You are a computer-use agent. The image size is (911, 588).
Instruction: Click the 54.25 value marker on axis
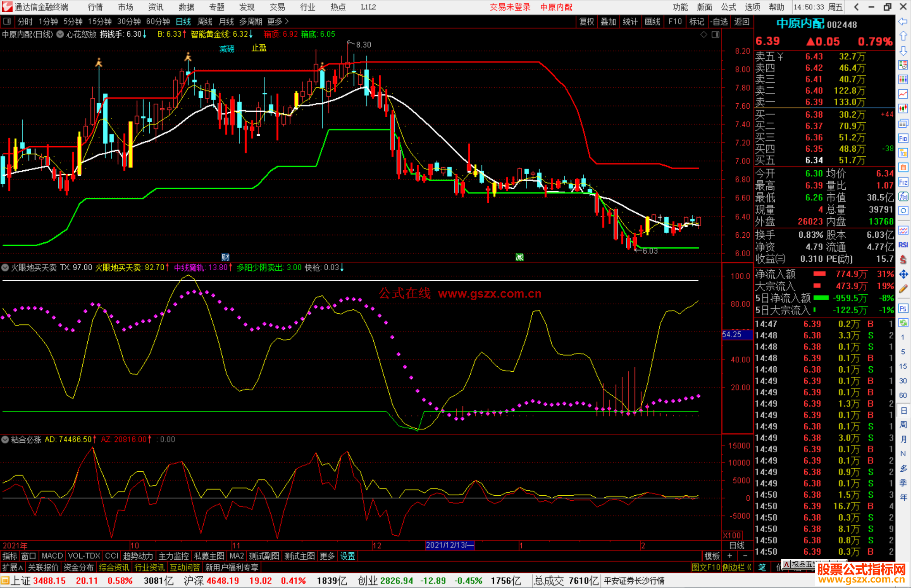click(x=737, y=335)
